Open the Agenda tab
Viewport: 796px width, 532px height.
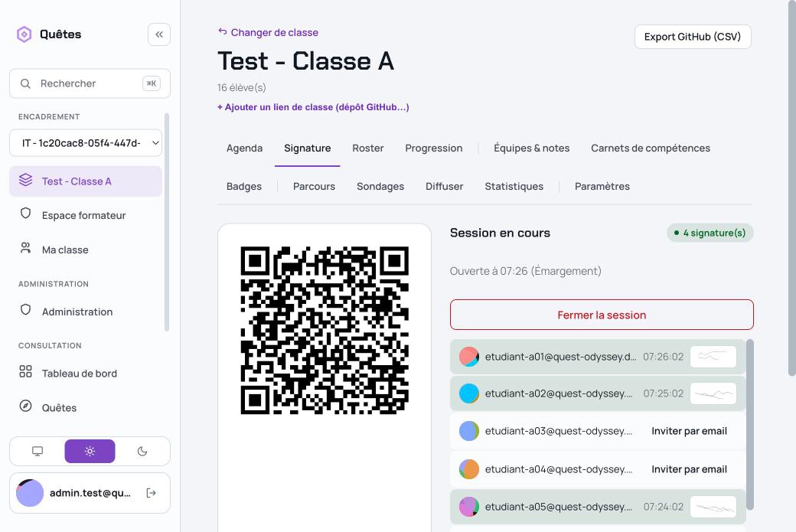[x=245, y=149]
